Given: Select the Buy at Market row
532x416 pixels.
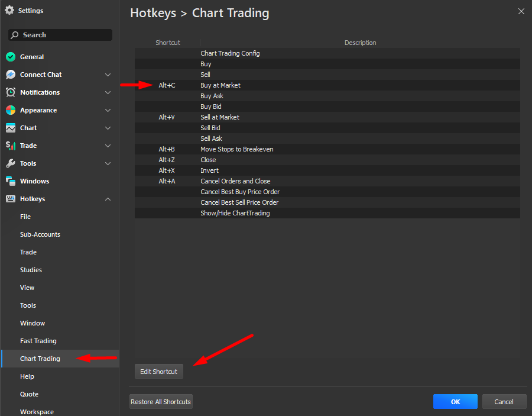Looking at the screenshot, I should click(327, 85).
